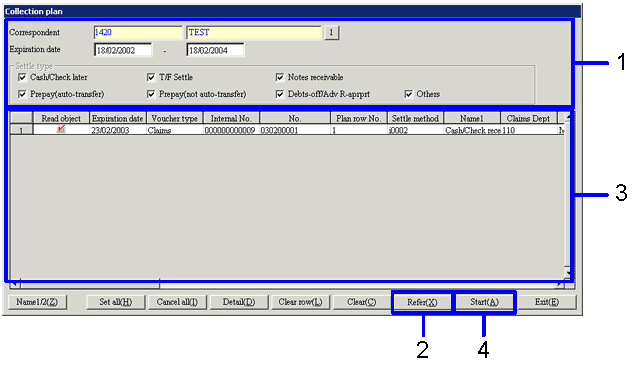The height and width of the screenshot is (367, 639).
Task: Click the Claims Dept column header
Action: point(529,119)
